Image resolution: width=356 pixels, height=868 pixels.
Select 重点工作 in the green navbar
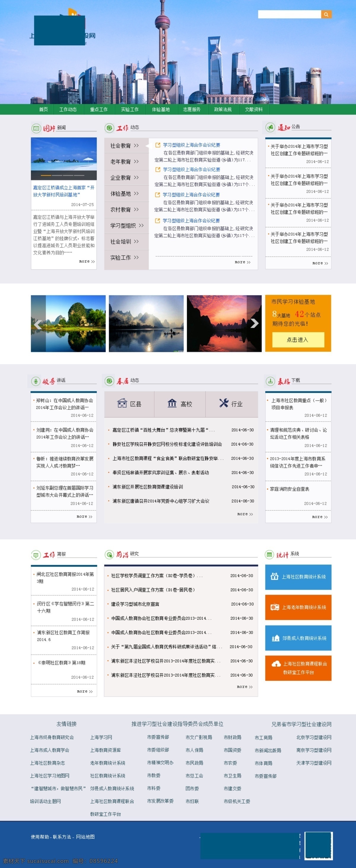coord(99,109)
